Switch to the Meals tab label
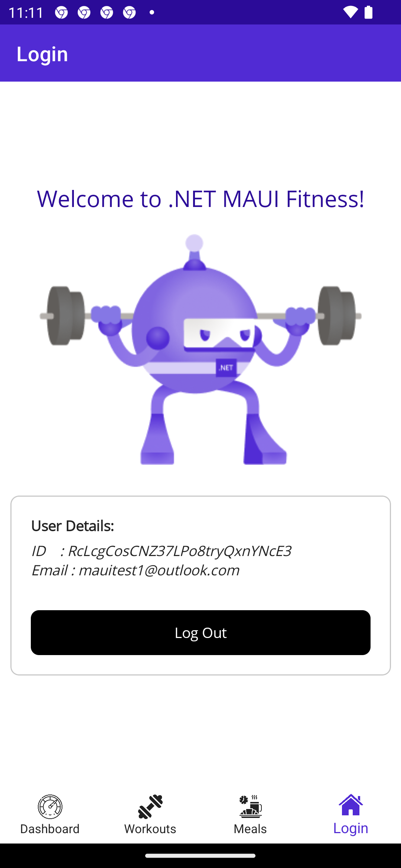 tap(250, 829)
